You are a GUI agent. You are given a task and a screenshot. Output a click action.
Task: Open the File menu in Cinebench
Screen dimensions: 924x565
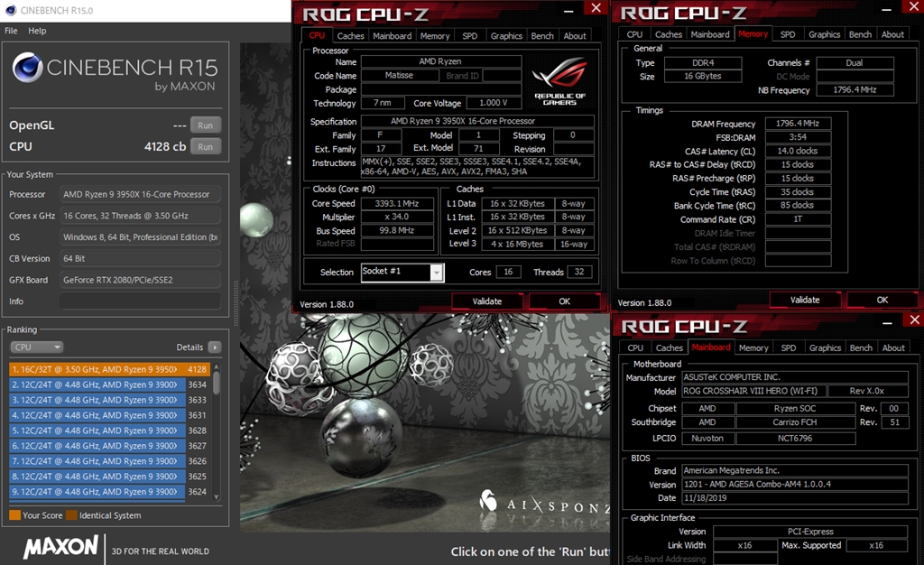pyautogui.click(x=12, y=30)
